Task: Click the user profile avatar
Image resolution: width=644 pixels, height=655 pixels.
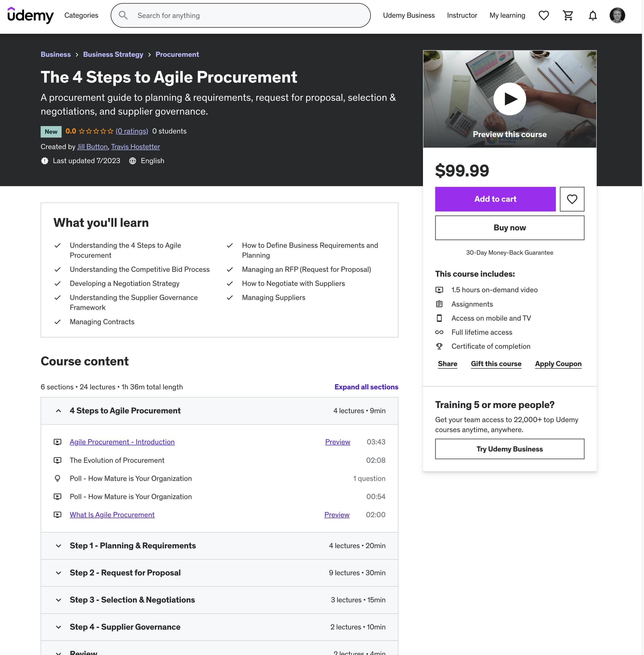Action: point(617,15)
